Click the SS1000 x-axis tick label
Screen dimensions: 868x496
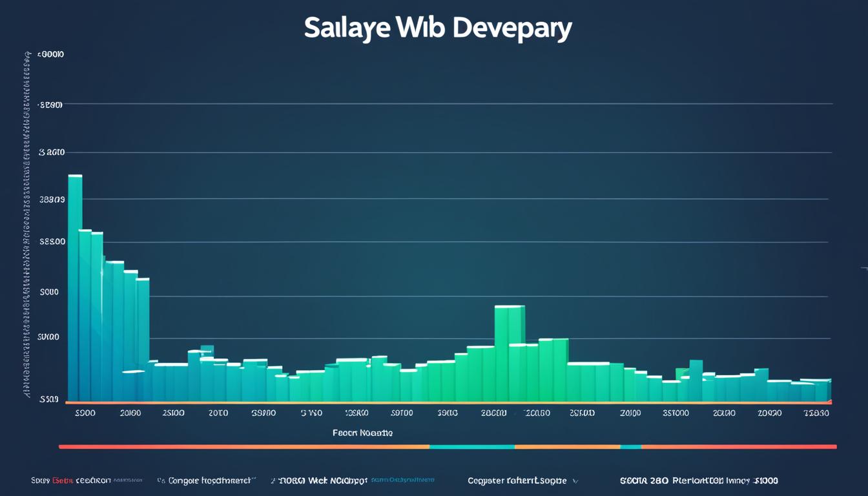(x=676, y=413)
